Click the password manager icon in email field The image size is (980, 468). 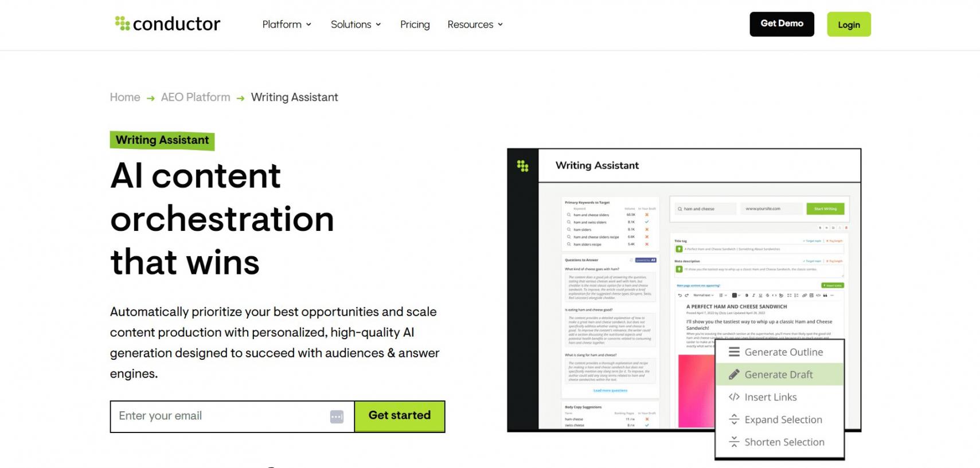[x=337, y=417]
